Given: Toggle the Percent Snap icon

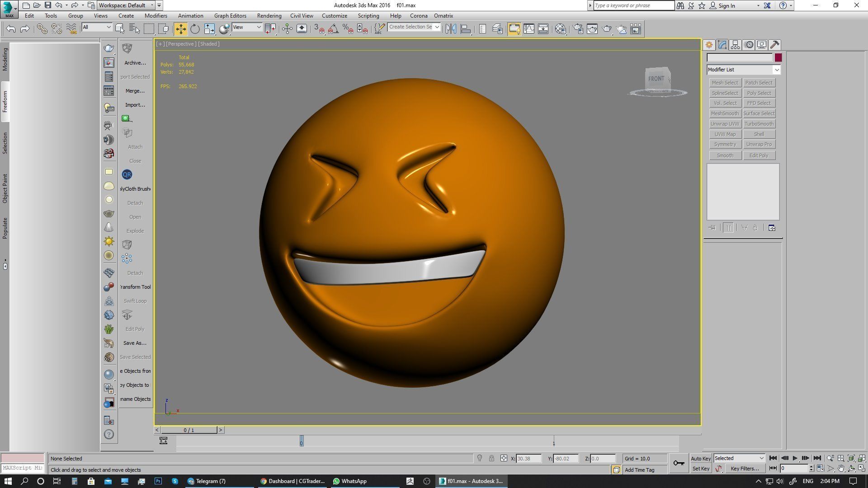Looking at the screenshot, I should point(348,29).
